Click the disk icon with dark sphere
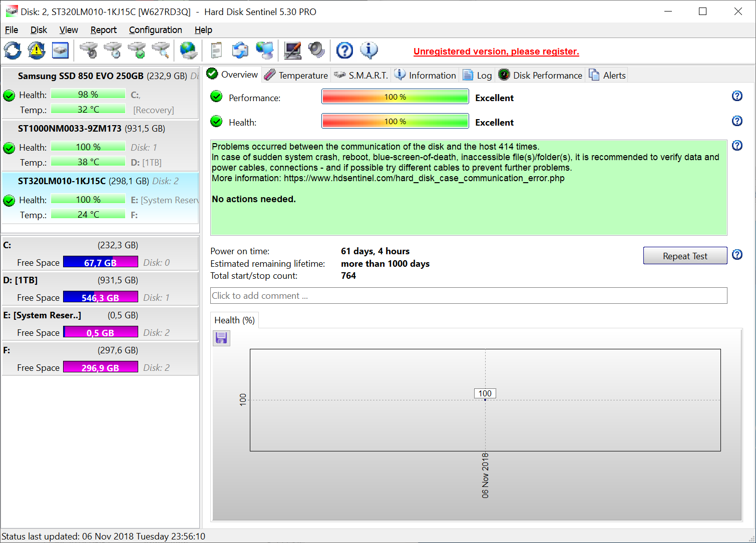Viewport: 756px width, 543px height. click(89, 50)
